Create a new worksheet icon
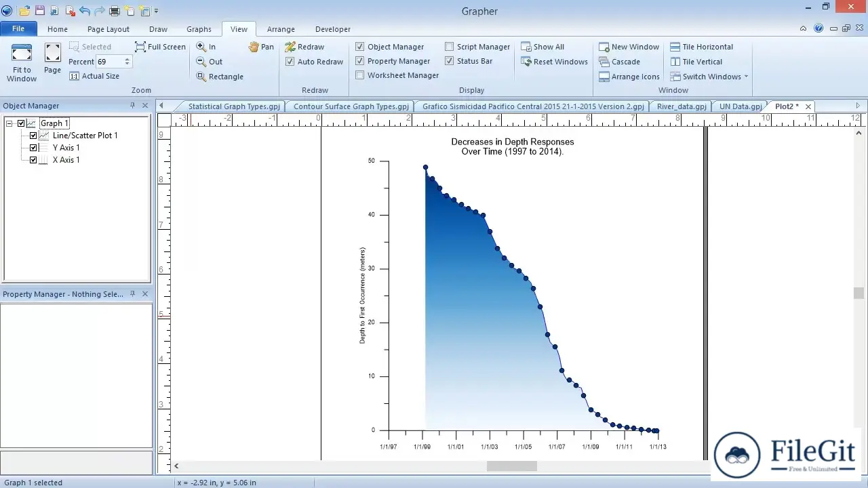 pyautogui.click(x=144, y=11)
